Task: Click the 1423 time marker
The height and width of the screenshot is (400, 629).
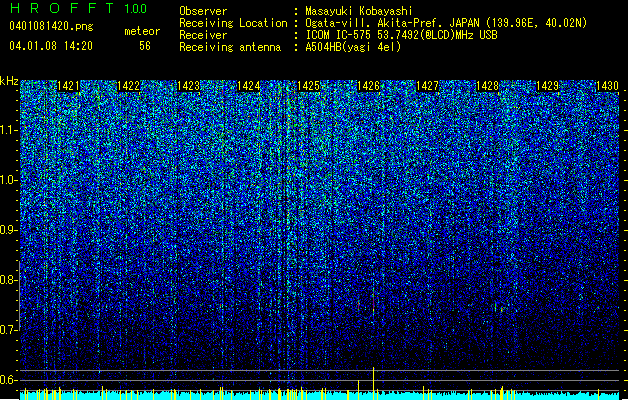Action: pos(189,86)
